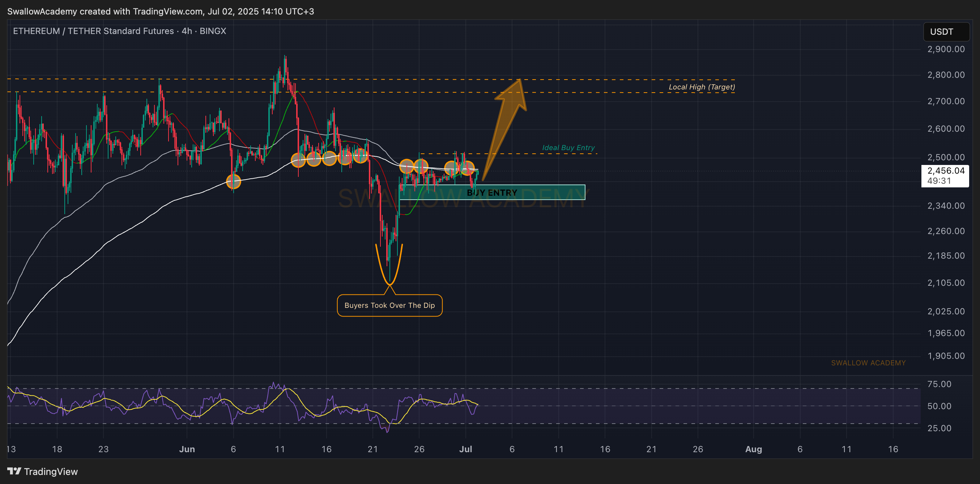
Task: Click the 2,500.00 price axis label
Action: click(x=946, y=157)
